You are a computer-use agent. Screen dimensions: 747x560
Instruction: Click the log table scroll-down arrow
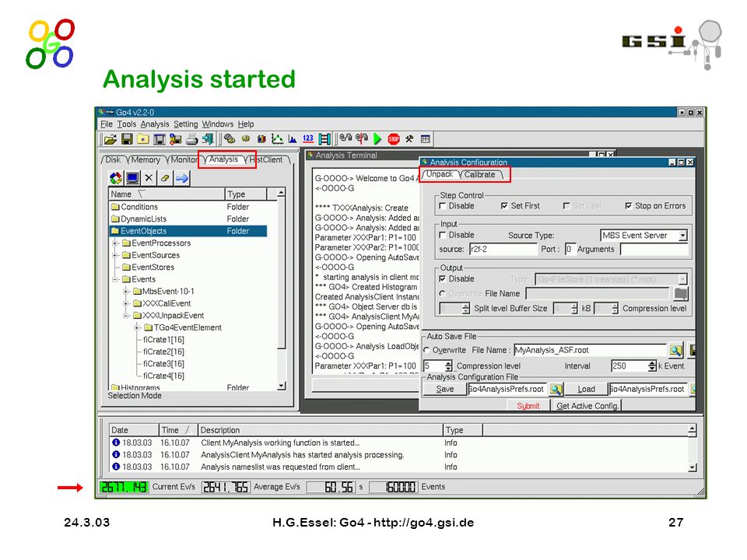coord(693,467)
